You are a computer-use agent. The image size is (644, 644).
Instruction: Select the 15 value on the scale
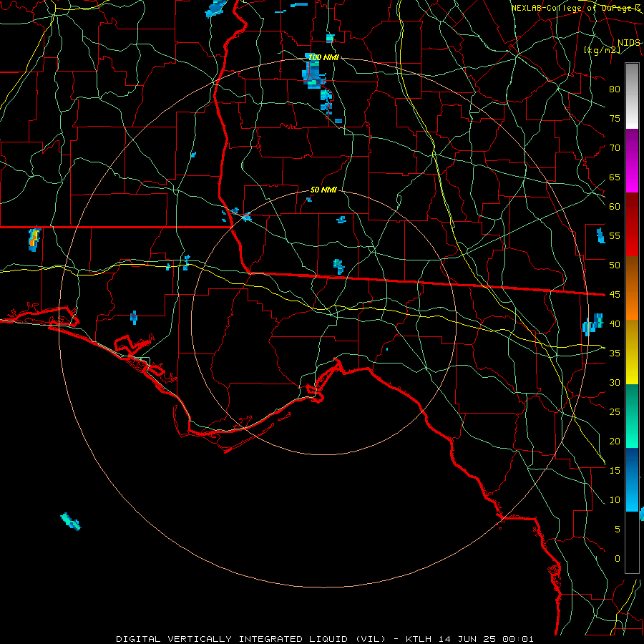pos(615,470)
